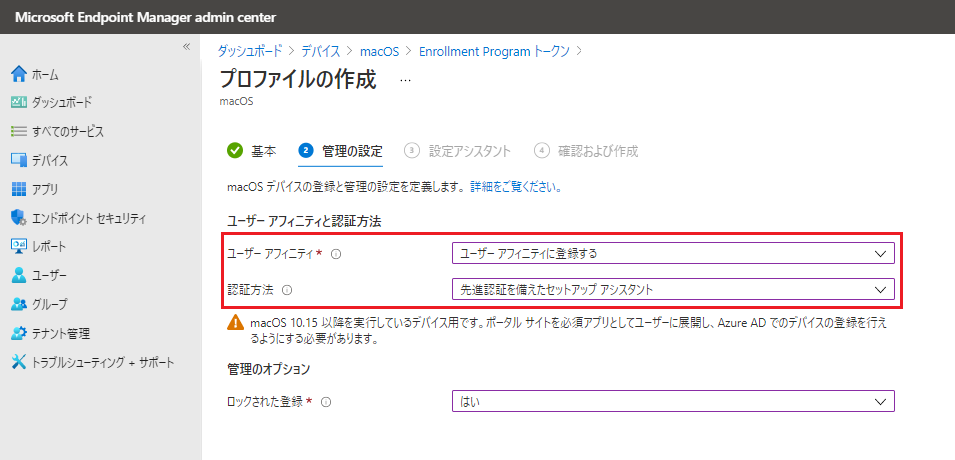This screenshot has height=460, width=955.
Task: Open the 認証方法 dropdown
Action: [x=673, y=290]
